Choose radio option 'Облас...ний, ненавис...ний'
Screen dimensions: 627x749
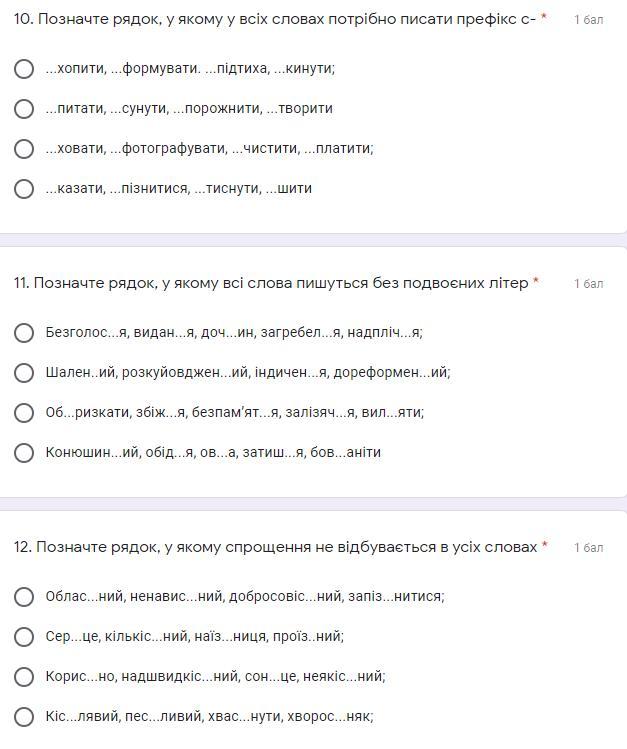24,597
